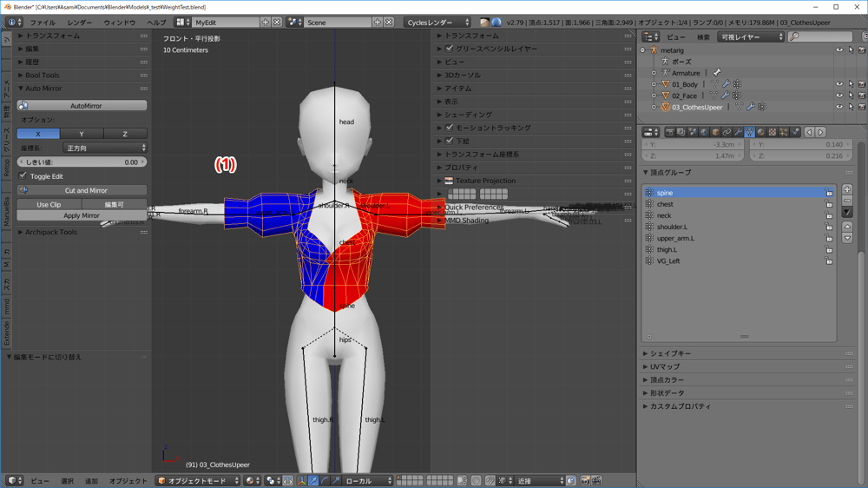Open the visible layers filter dropdown

pos(751,37)
